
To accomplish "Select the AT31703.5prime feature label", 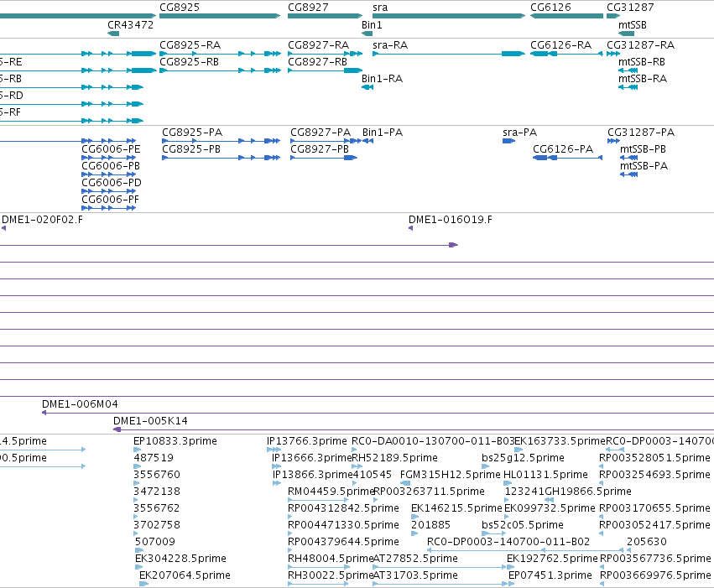I will tap(415, 575).
